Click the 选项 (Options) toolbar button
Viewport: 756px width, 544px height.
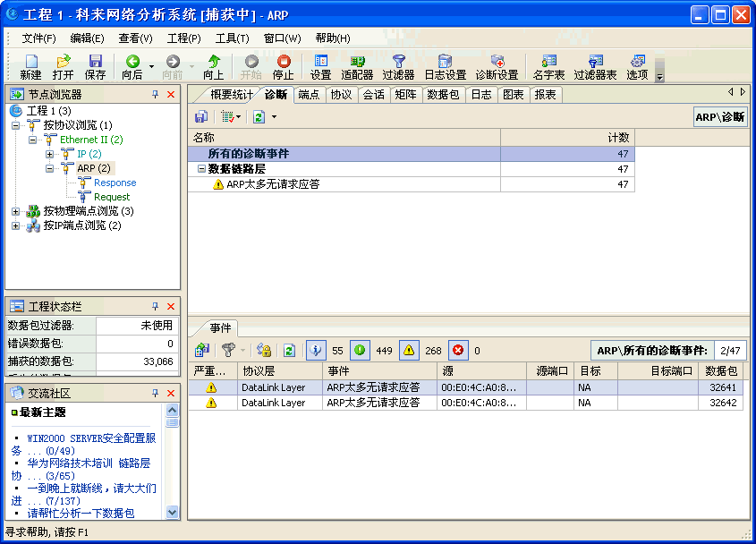(638, 63)
